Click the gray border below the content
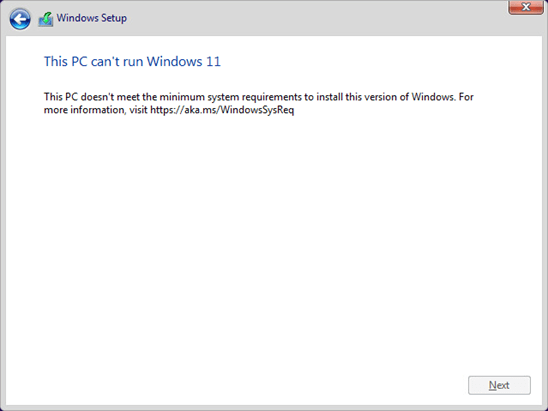This screenshot has height=411, width=548. [273, 408]
